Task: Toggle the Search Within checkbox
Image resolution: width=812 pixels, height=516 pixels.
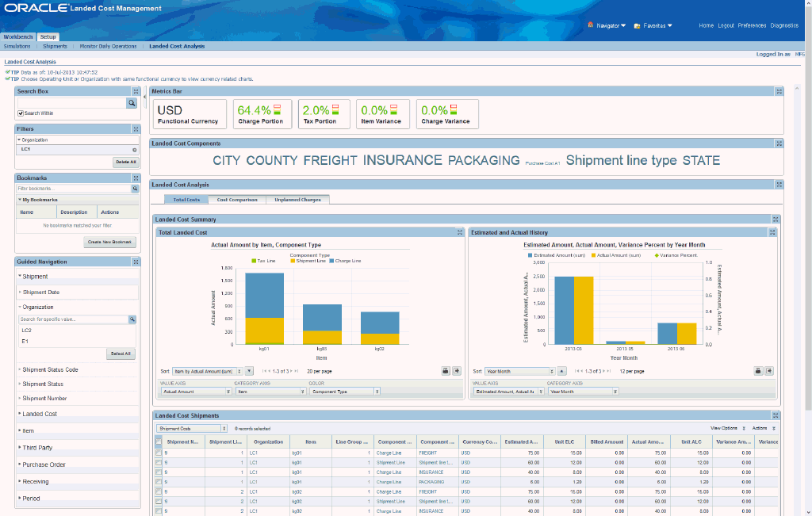Action: coord(21,113)
